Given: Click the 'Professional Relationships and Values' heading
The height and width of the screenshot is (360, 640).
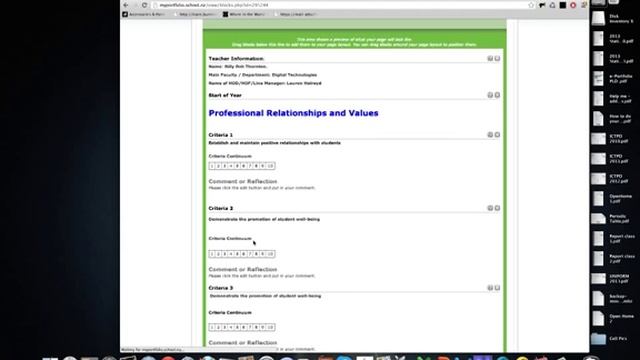Looking at the screenshot, I should pos(293,113).
